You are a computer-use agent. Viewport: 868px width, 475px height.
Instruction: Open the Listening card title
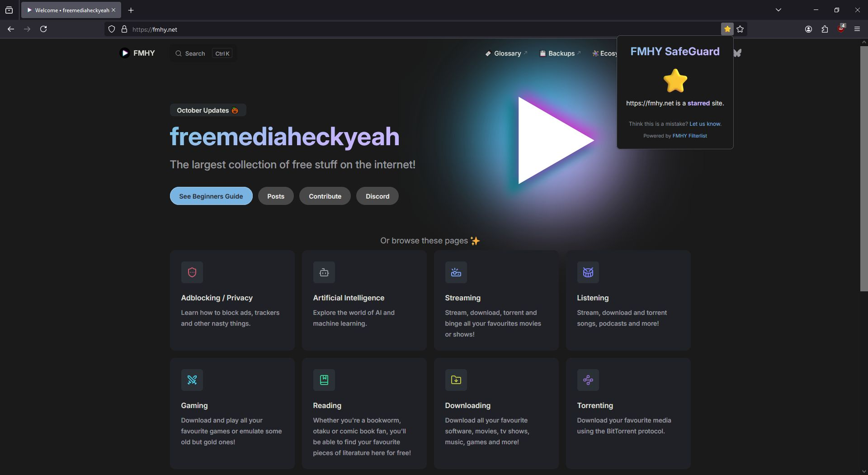pos(593,298)
